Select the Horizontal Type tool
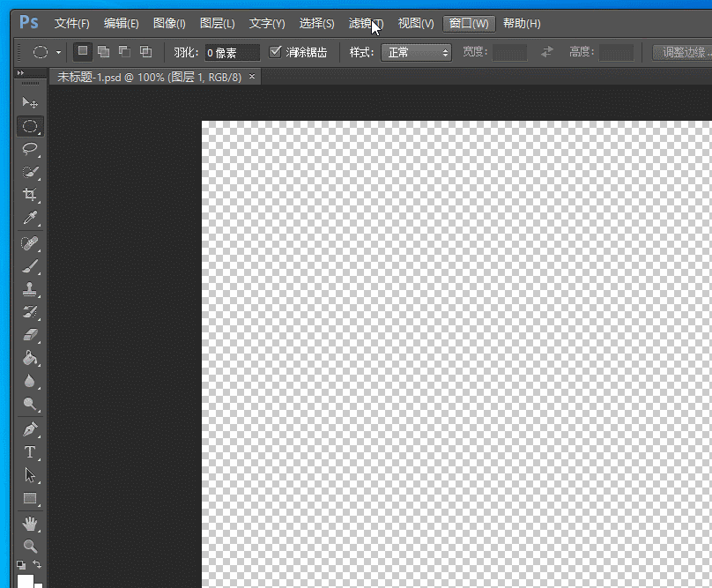712x588 pixels. (x=30, y=452)
